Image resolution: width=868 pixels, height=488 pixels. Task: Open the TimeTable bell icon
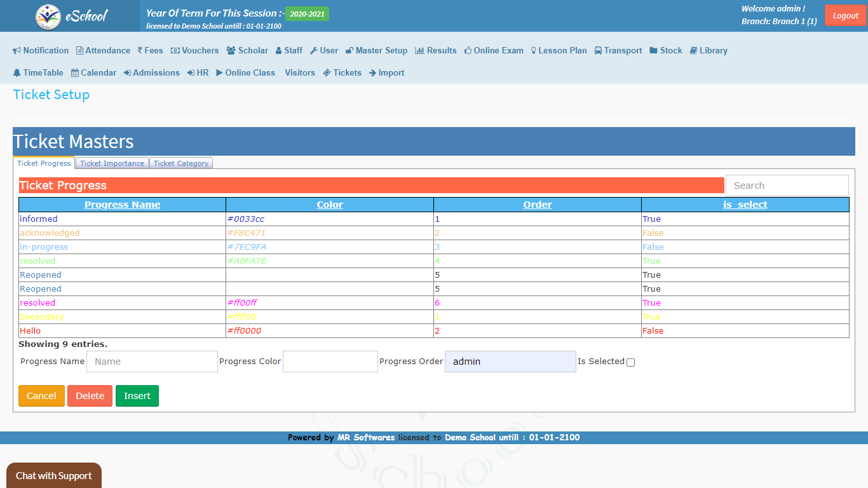16,72
